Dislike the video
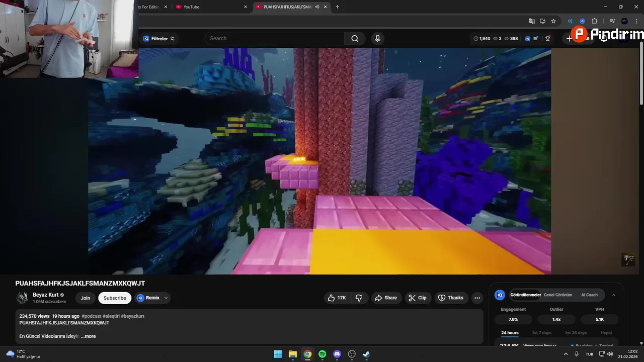Viewport: 644px width, 362px height. point(359,298)
